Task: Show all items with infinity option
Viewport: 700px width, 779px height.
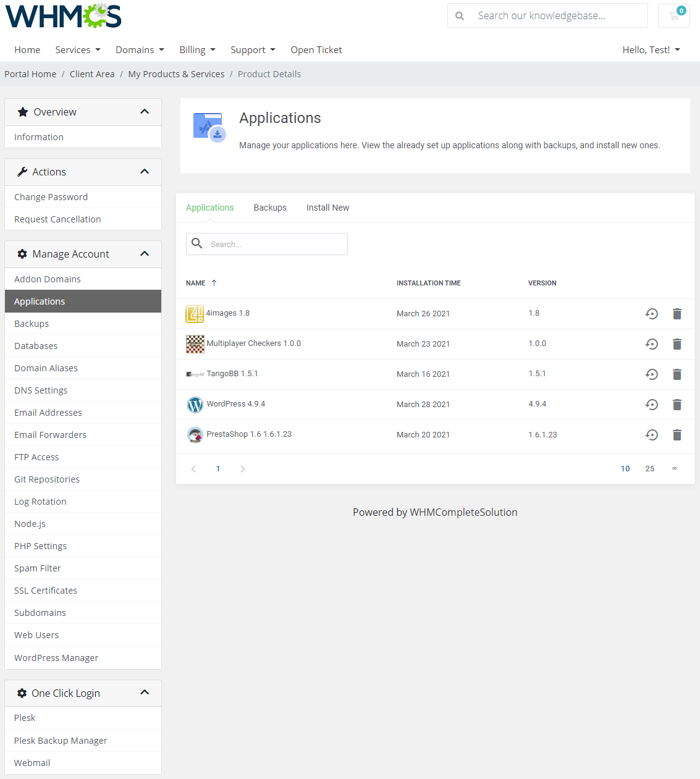Action: tap(675, 469)
